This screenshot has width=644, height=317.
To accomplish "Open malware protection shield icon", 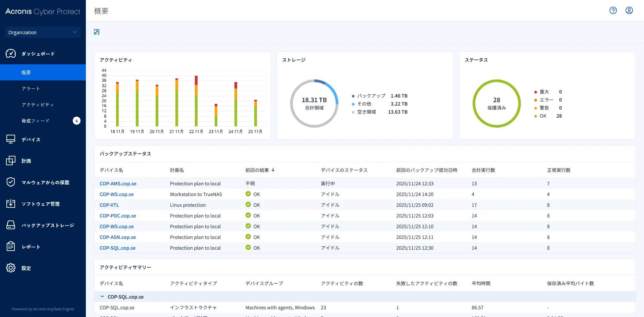I will pos(11,182).
